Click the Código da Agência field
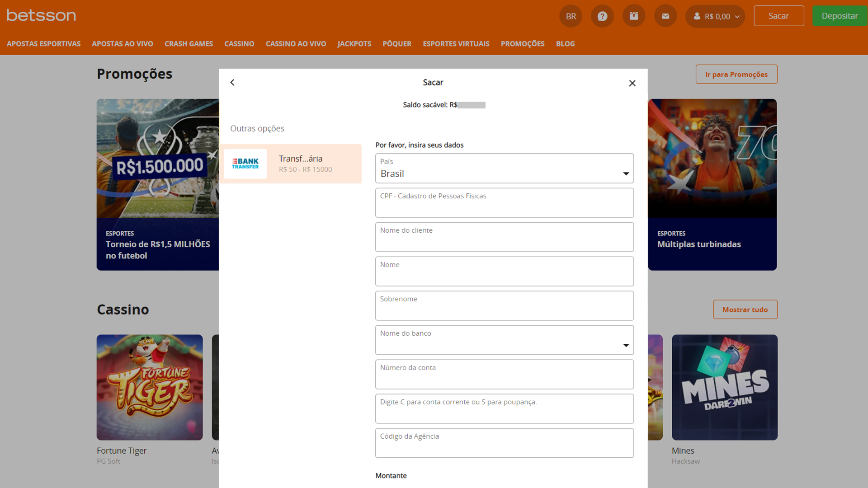 coord(505,443)
